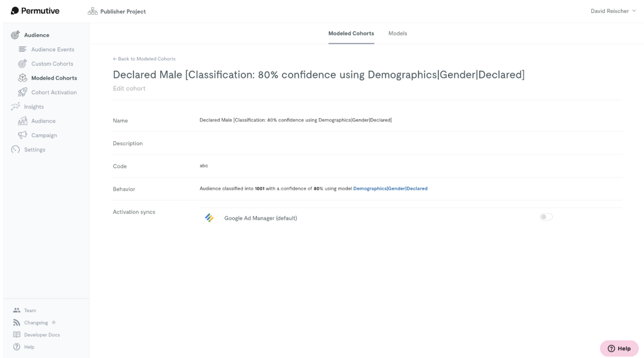The width and height of the screenshot is (644, 358).
Task: Enable the Google Ad Manager activation sync
Action: tap(546, 217)
